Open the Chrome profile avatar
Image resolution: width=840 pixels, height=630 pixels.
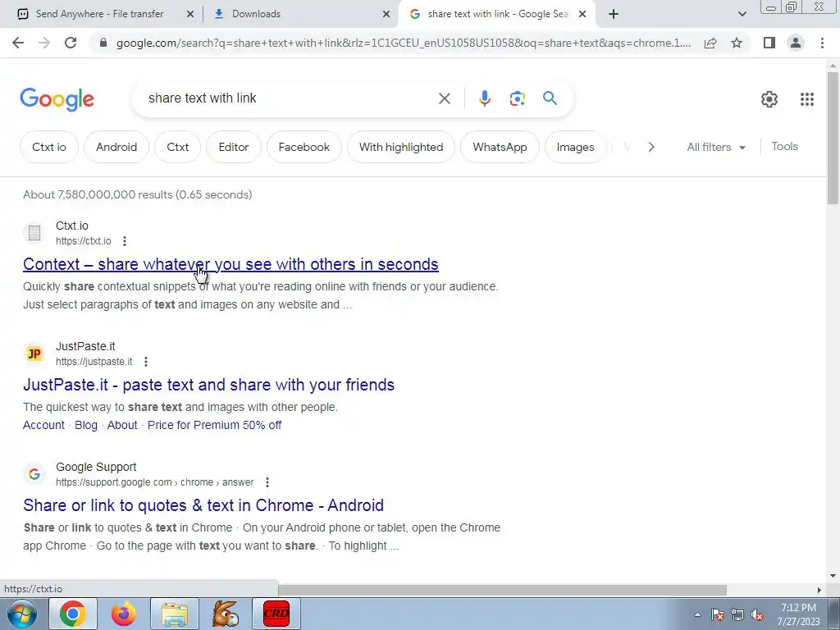(796, 43)
